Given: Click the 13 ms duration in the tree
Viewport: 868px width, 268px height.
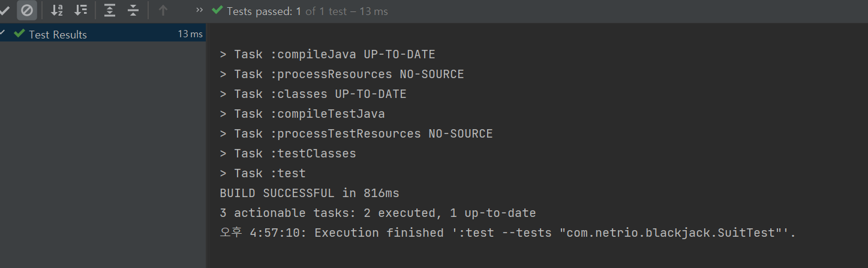Looking at the screenshot, I should [x=190, y=34].
